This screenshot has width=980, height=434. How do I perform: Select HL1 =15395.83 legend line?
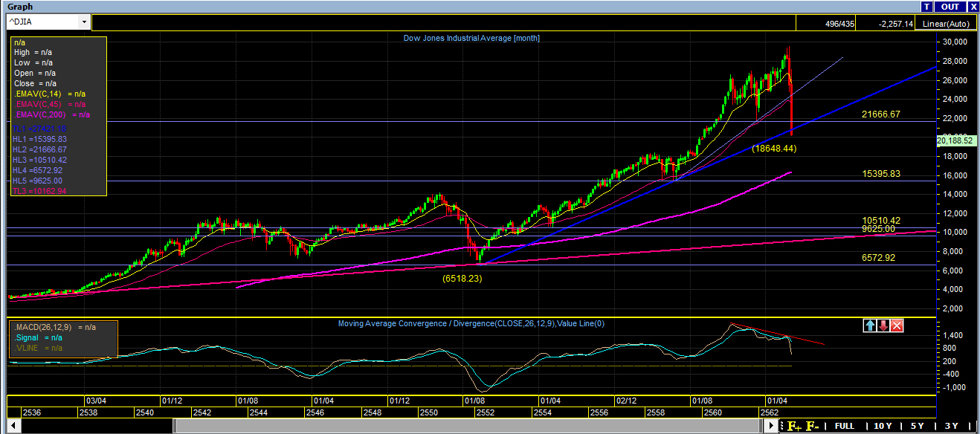pyautogui.click(x=40, y=139)
